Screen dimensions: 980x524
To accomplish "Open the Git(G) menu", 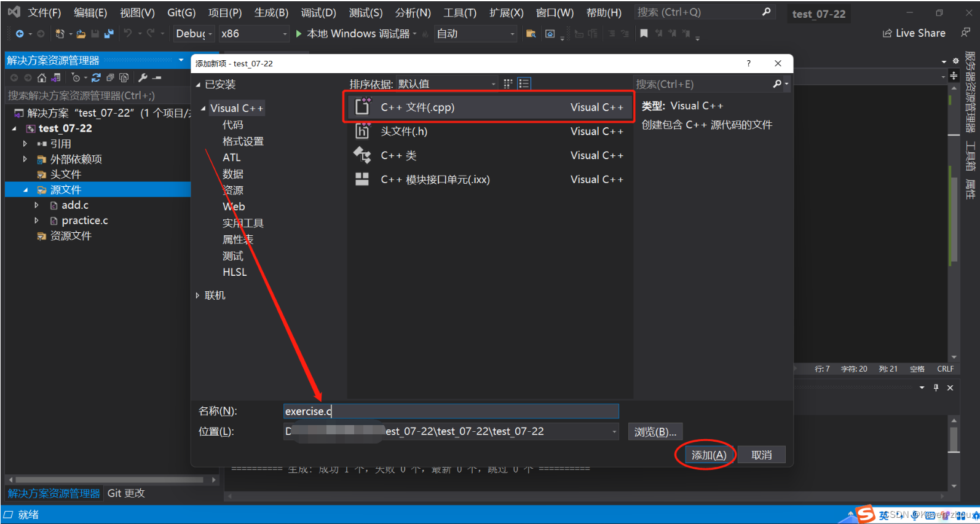I will click(x=181, y=12).
